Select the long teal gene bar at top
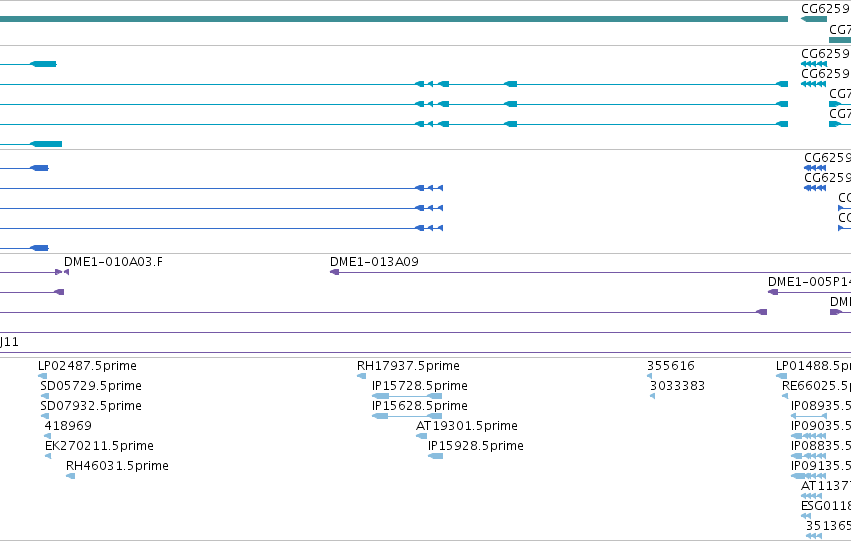This screenshot has width=851, height=541. coord(394,19)
